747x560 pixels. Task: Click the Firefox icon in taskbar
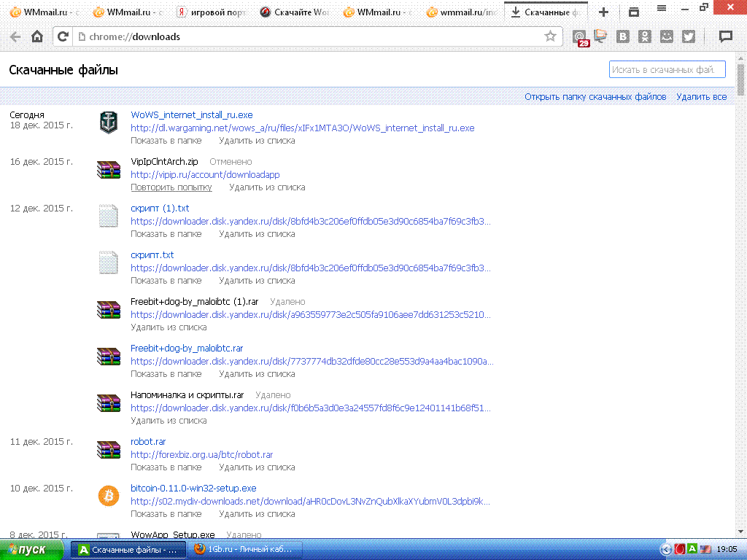200,549
